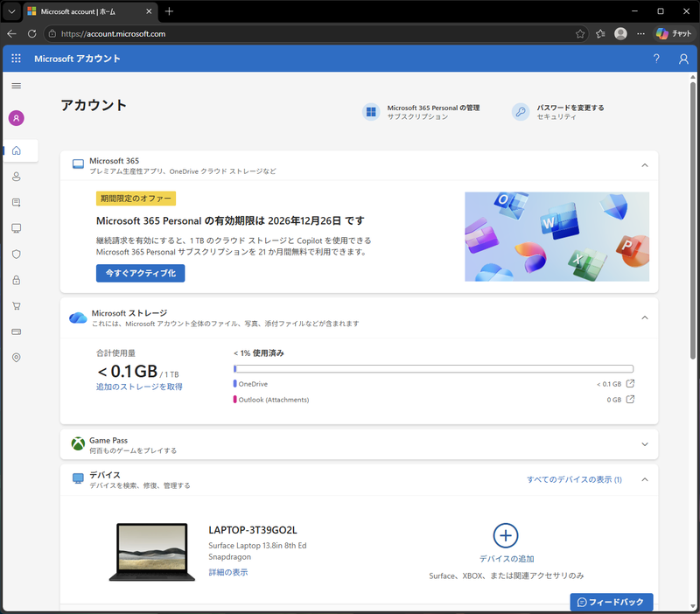
Task: Click the storage usage progress bar
Action: (x=433, y=368)
